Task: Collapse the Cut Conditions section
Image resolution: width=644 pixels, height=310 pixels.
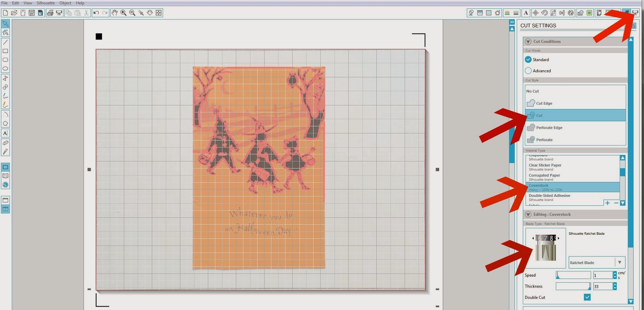Action: (528, 41)
